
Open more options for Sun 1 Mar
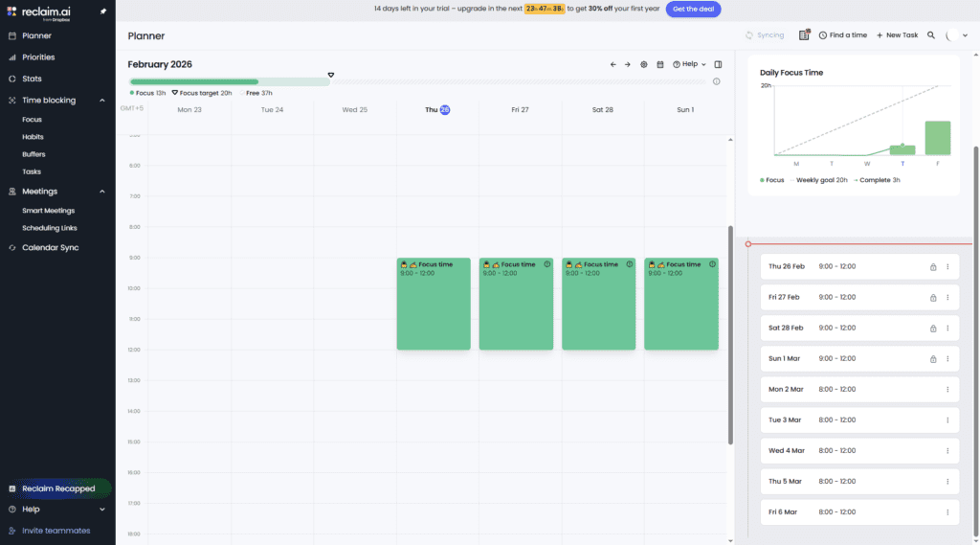947,359
